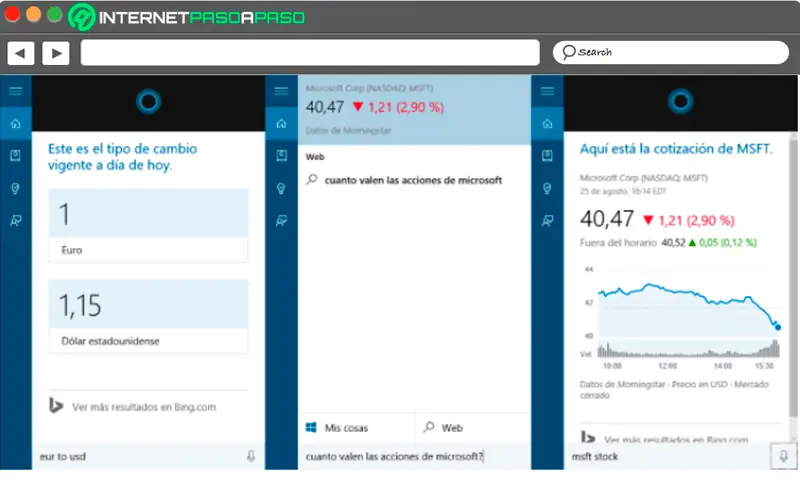Click 'Dólar estadounidense' currency label
Screen dimensions: 800x500
point(110,341)
